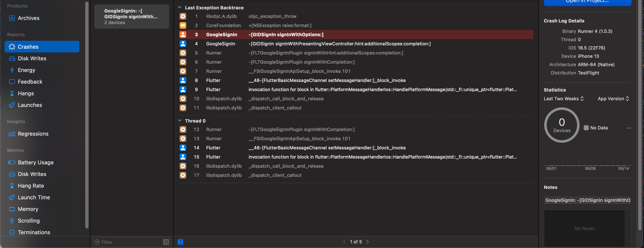Click the Open in Project button
644x248 pixels.
pyautogui.click(x=587, y=2)
